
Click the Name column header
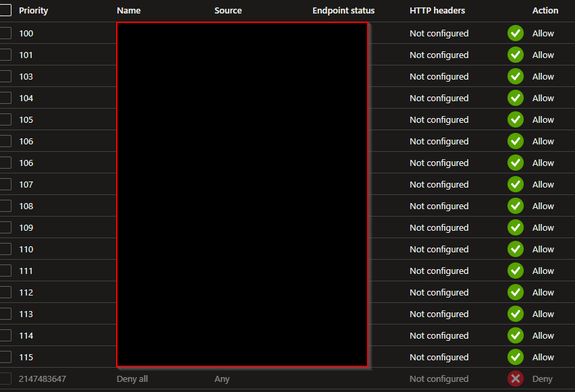tap(129, 11)
